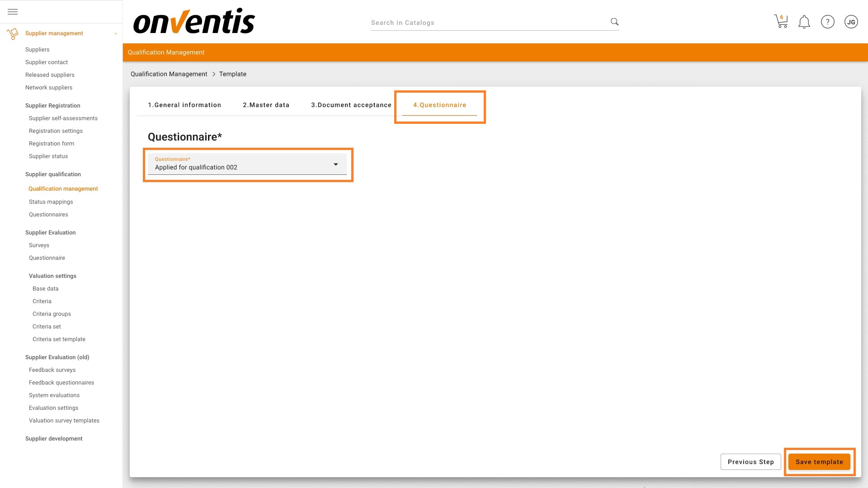The image size is (868, 488).
Task: Open the Master data tab
Action: 266,105
